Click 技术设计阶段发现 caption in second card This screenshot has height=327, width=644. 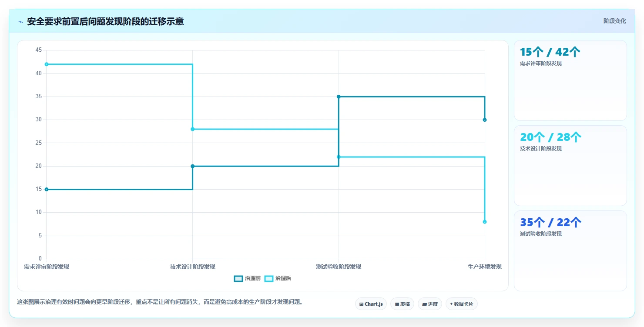point(541,149)
